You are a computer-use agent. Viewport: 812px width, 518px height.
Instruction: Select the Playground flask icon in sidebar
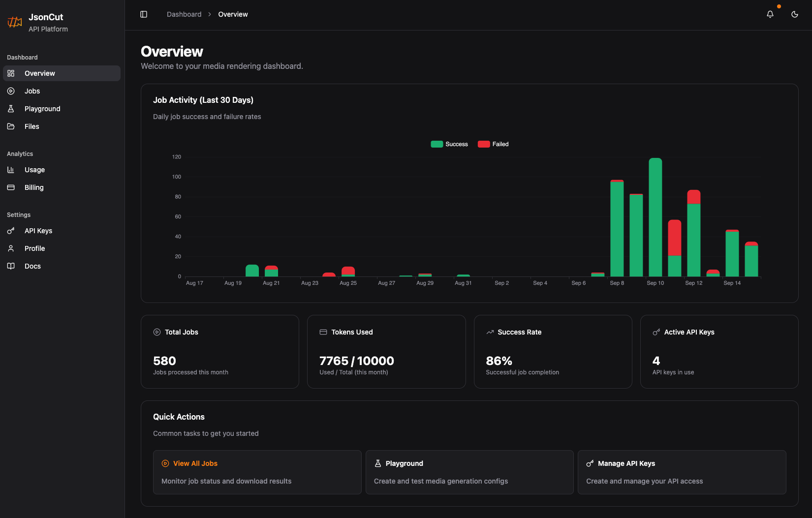[x=11, y=109]
